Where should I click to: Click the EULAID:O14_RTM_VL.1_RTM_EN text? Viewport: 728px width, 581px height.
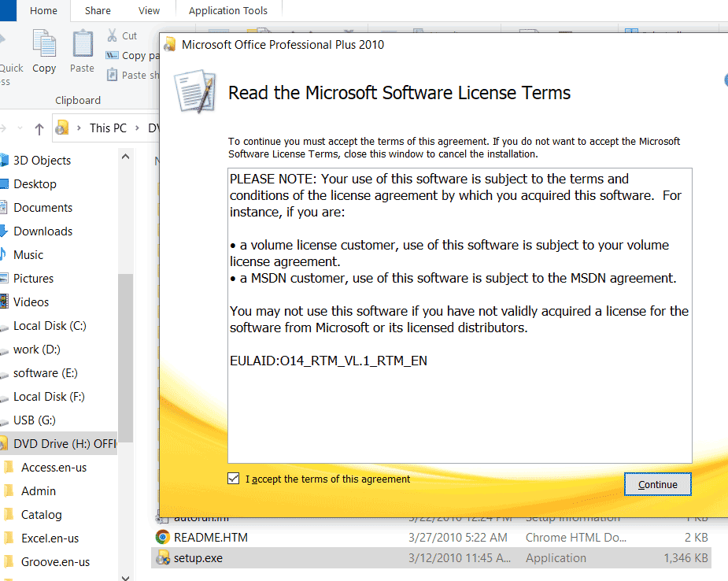[x=328, y=361]
